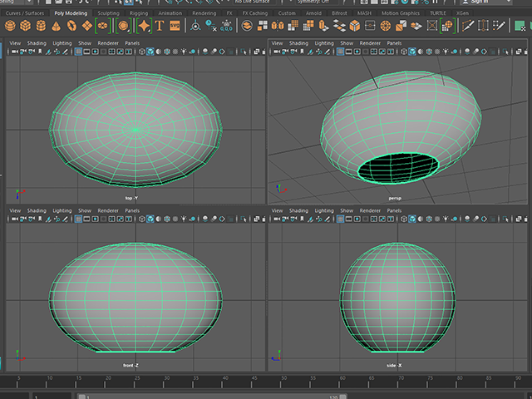532x399 pixels.
Task: Create a polygon cube from the shelf
Action: point(26,26)
